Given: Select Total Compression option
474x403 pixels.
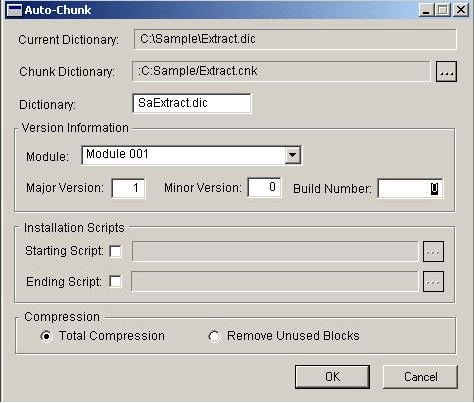Looking at the screenshot, I should pyautogui.click(x=46, y=336).
